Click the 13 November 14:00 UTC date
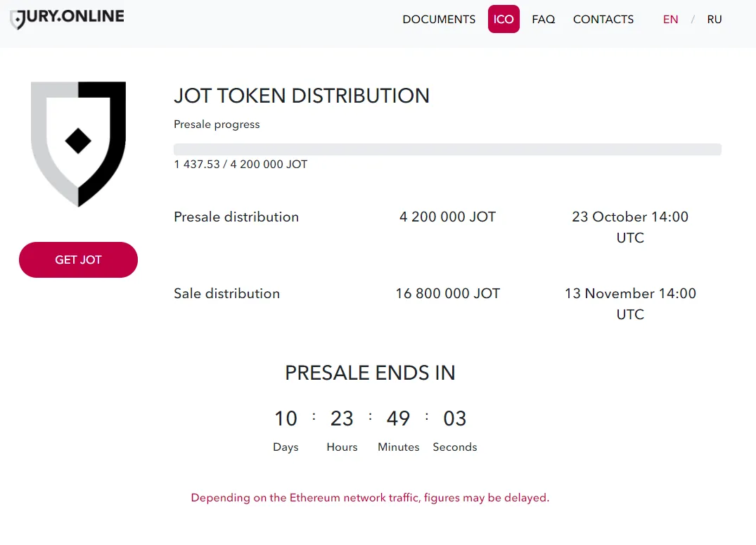The width and height of the screenshot is (756, 545). pos(630,303)
